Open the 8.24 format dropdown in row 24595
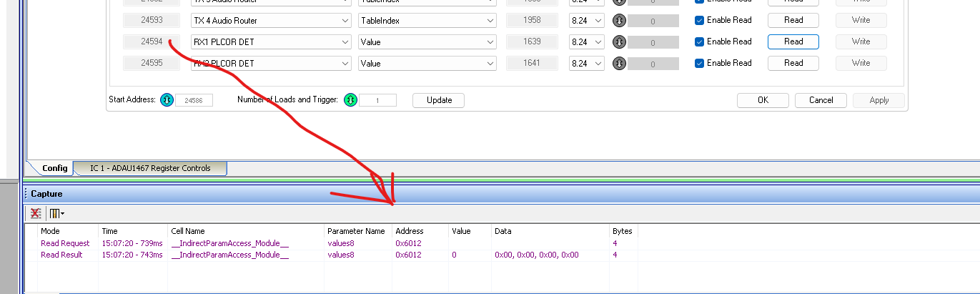Image resolution: width=980 pixels, height=294 pixels. [586, 64]
